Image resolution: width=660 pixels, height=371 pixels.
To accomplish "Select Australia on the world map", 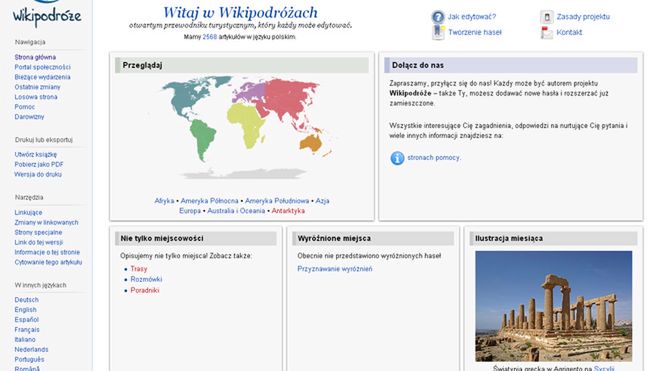I will [311, 144].
